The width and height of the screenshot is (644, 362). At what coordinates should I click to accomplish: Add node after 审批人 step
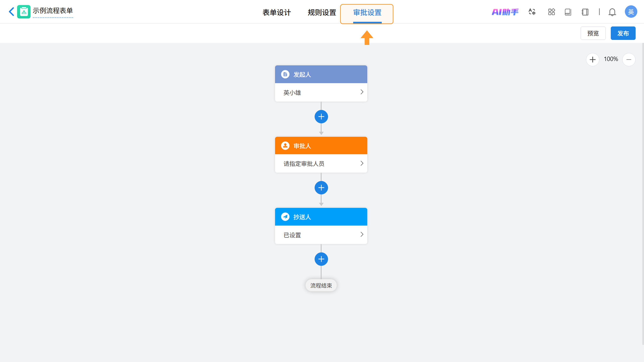[x=321, y=188]
